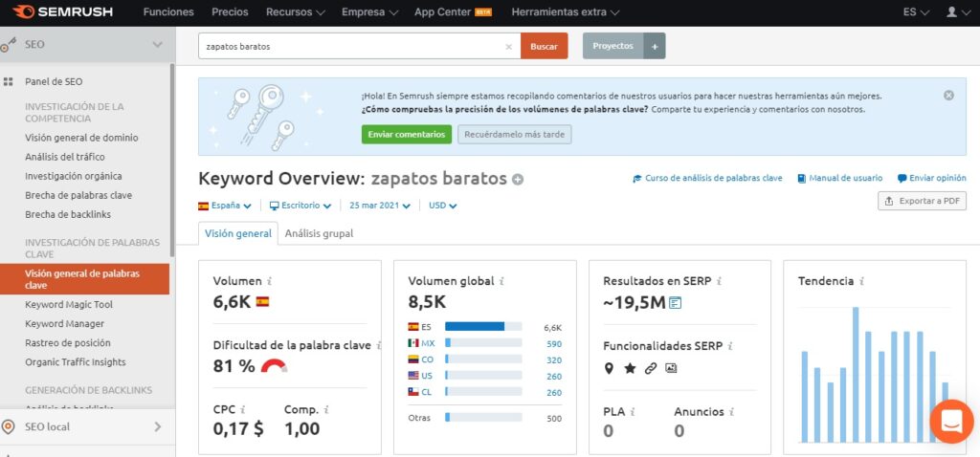The width and height of the screenshot is (980, 457).
Task: Click the ES volume bar in Volumen global
Action: (483, 327)
